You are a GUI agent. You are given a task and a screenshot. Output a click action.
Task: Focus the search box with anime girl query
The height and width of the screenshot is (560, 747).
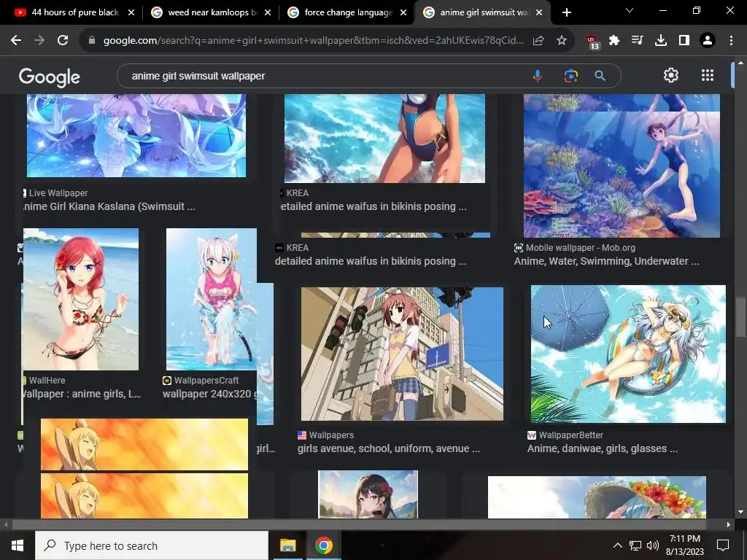click(324, 76)
